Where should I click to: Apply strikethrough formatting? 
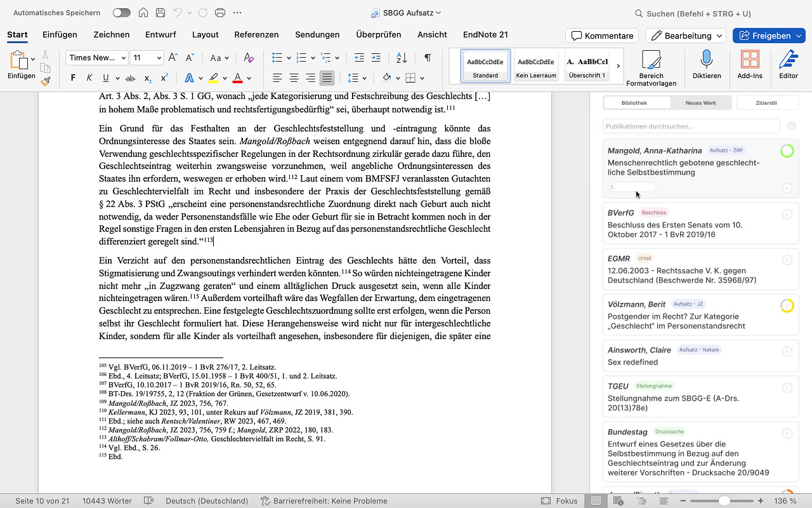pyautogui.click(x=130, y=78)
